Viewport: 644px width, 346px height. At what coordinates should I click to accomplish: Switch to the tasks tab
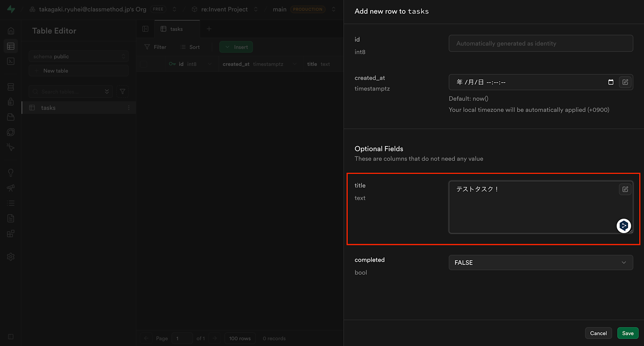[176, 29]
